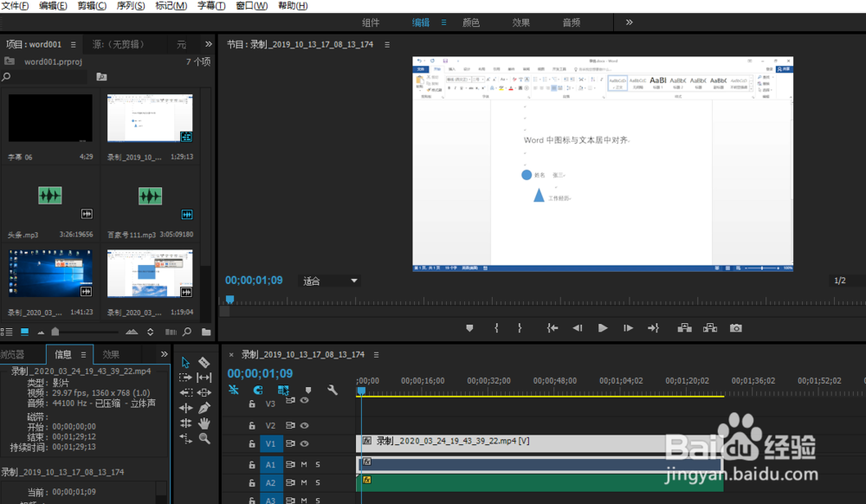Open Find in project panel footer
This screenshot has width=866, height=504.
(x=187, y=332)
